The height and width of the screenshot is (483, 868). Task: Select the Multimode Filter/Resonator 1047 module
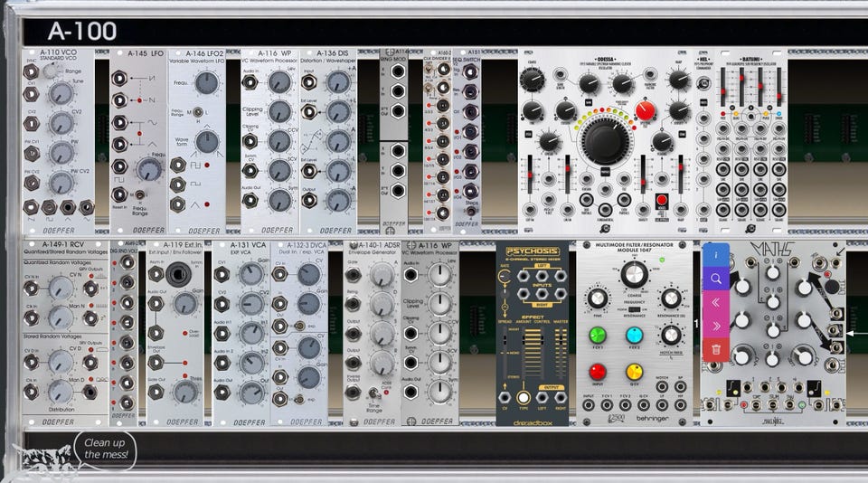click(x=635, y=333)
